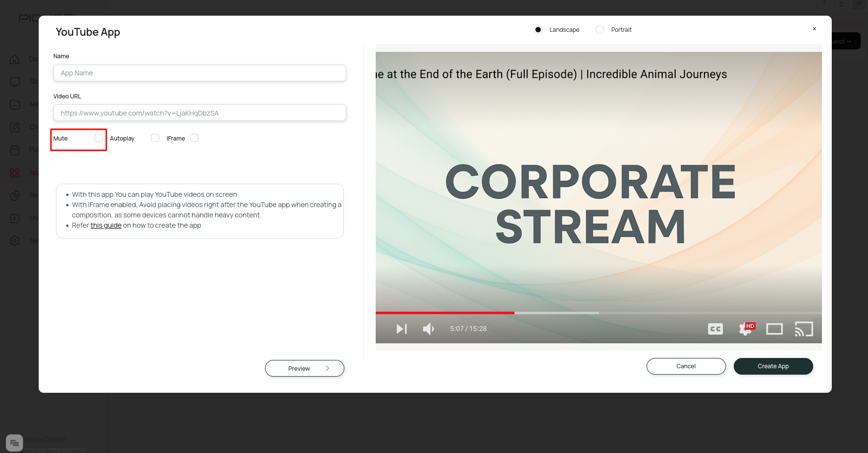Enable the Mute checkbox
The width and height of the screenshot is (868, 453).
pyautogui.click(x=98, y=138)
